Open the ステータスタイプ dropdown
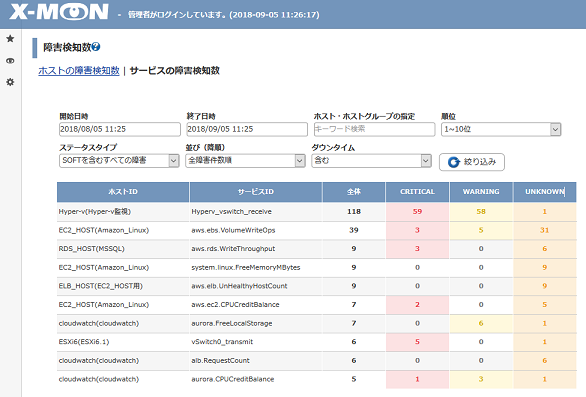Image resolution: width=586 pixels, height=397 pixels. coord(119,161)
